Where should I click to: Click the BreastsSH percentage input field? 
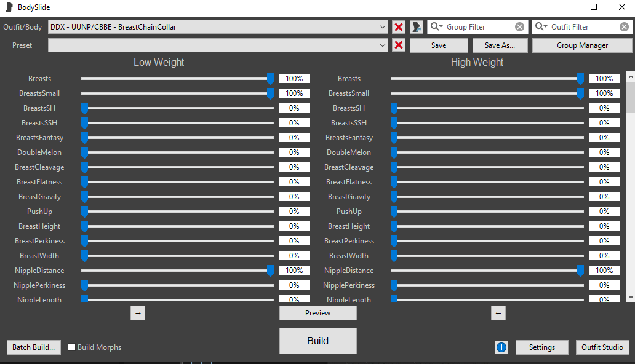pos(294,108)
